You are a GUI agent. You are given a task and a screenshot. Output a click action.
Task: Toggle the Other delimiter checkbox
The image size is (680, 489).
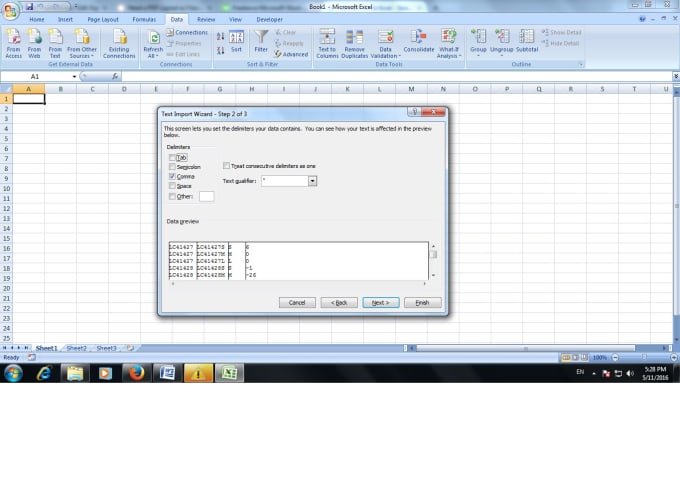172,196
